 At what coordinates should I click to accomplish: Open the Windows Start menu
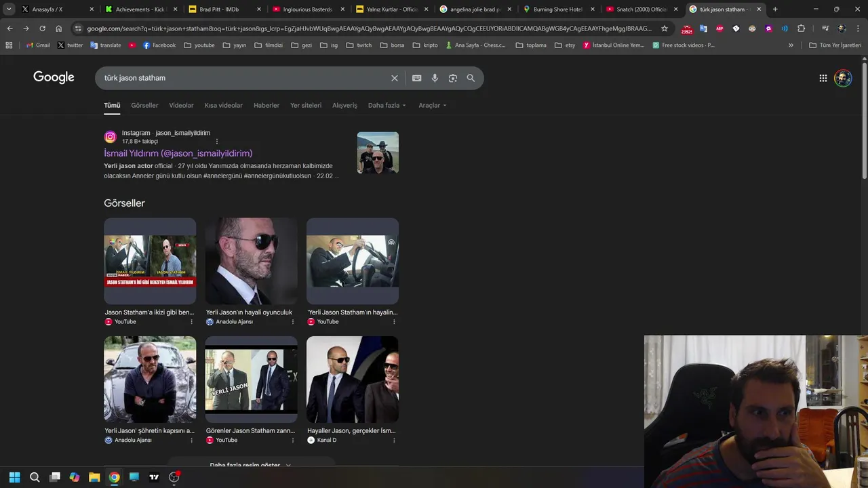click(15, 477)
